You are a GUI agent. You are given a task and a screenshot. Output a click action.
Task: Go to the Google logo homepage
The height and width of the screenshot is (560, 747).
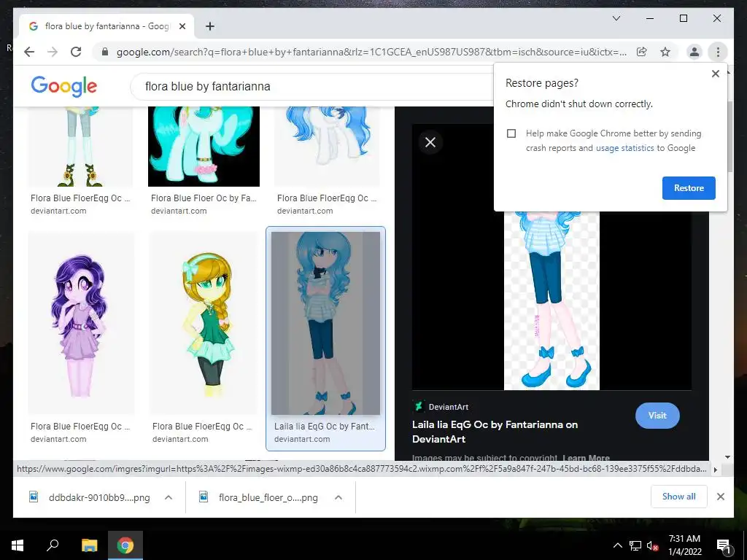pyautogui.click(x=64, y=86)
